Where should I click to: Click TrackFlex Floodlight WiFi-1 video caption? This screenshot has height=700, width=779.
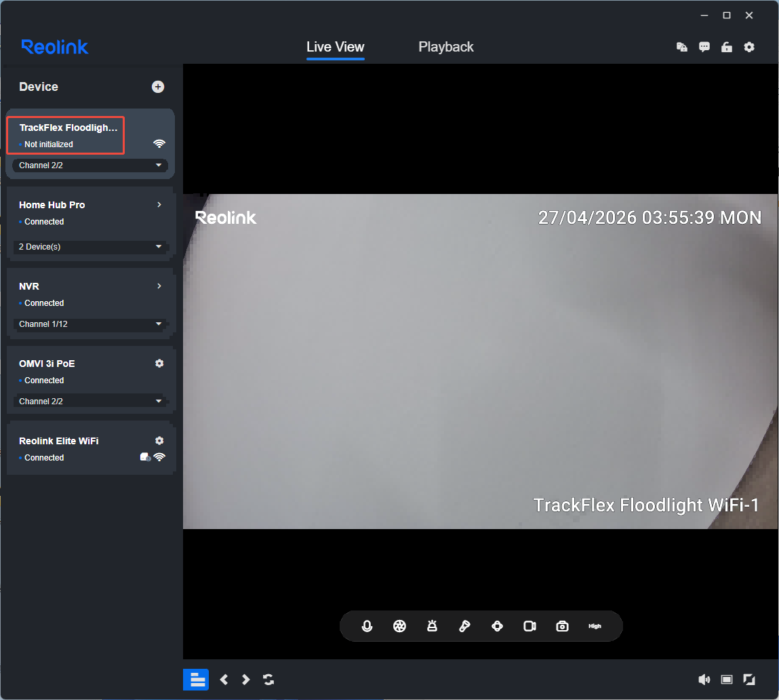[x=646, y=505]
